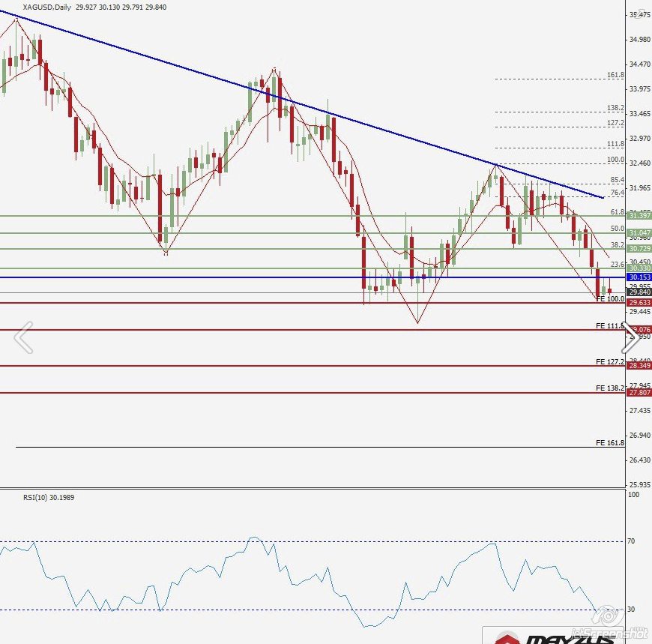Click the 26.940 price axis value
The height and width of the screenshot is (644, 652).
point(639,435)
